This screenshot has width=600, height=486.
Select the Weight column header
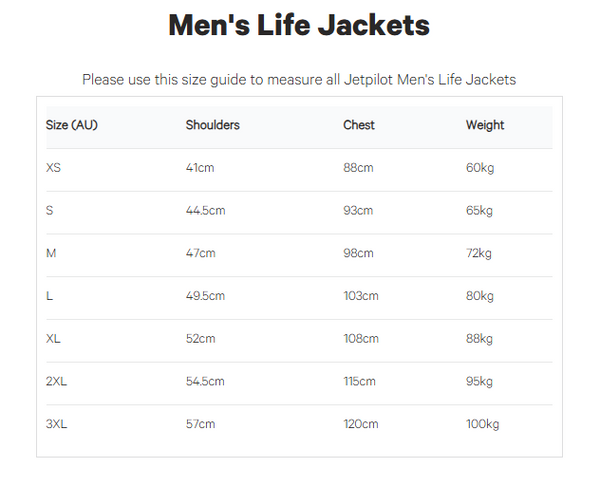pyautogui.click(x=485, y=126)
